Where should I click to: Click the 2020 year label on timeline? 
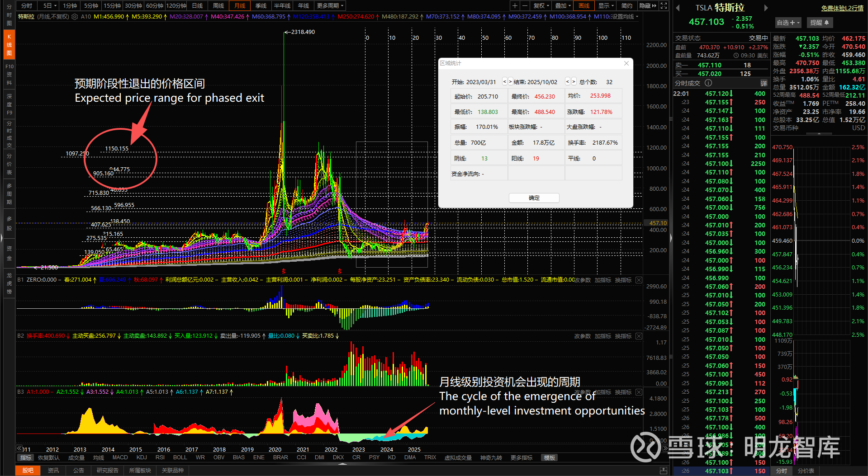point(275,450)
